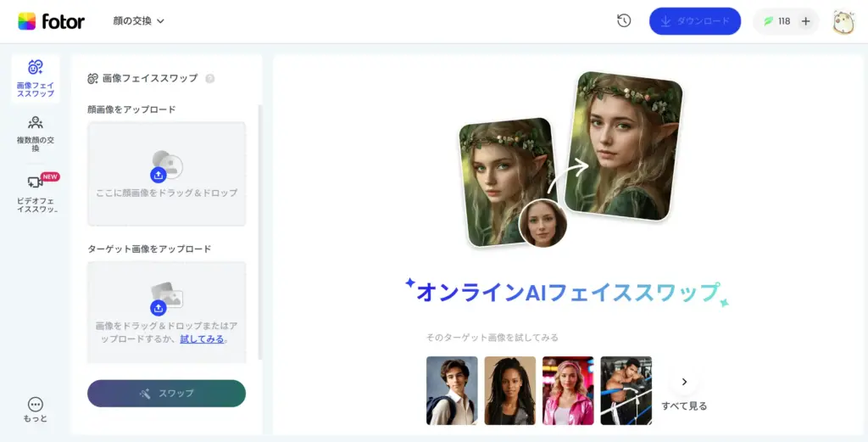This screenshot has width=868, height=442.
Task: Open the 顔の交換 dropdown menu
Action: (x=138, y=21)
